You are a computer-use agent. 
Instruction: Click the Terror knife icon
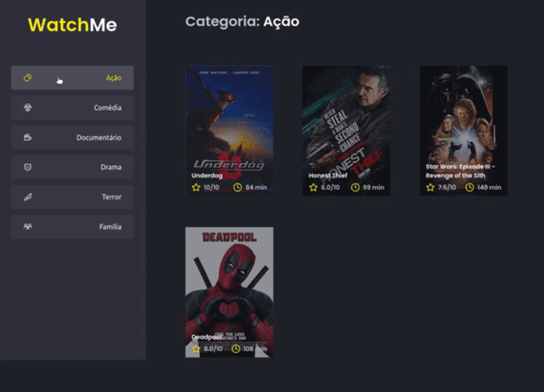click(x=28, y=197)
